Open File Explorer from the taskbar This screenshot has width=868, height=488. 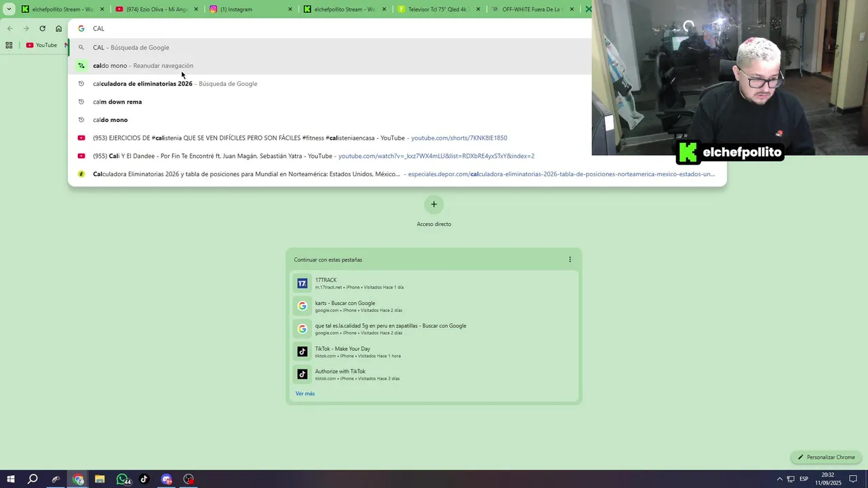click(100, 479)
